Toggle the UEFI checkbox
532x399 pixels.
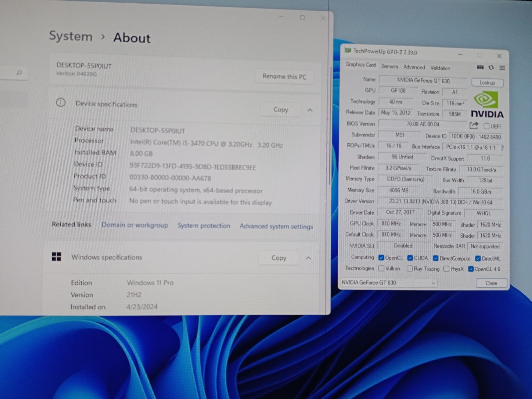(x=486, y=126)
